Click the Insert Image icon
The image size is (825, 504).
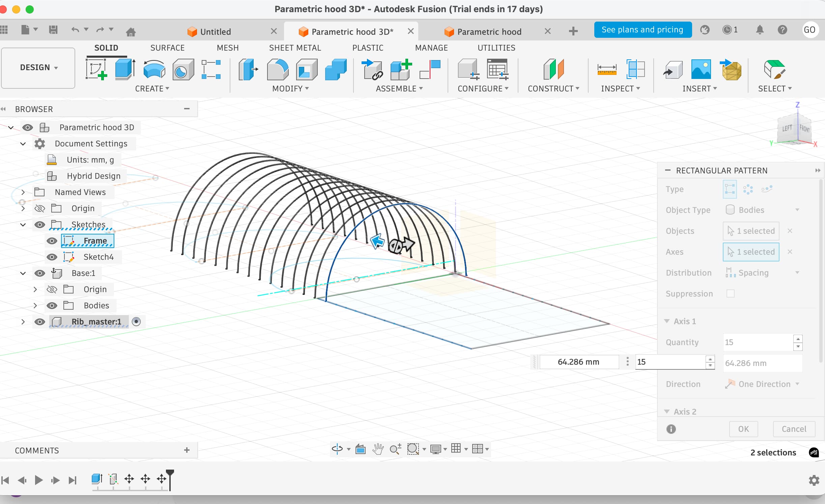(x=701, y=69)
